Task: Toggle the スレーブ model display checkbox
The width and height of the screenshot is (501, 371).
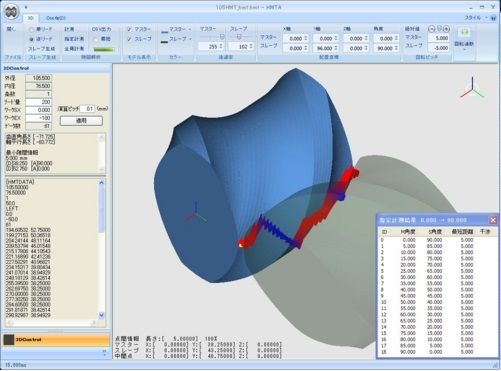Action: (129, 39)
